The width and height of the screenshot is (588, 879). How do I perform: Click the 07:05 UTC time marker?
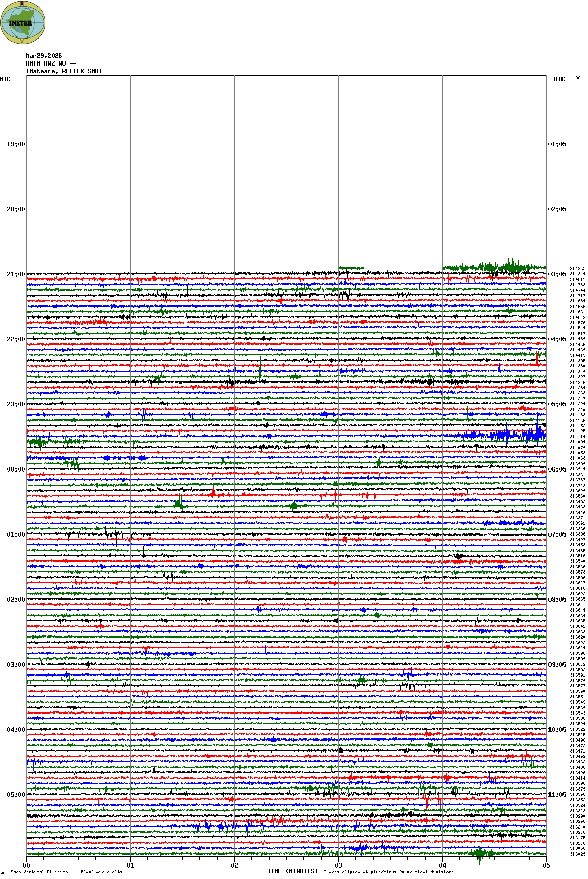point(557,534)
